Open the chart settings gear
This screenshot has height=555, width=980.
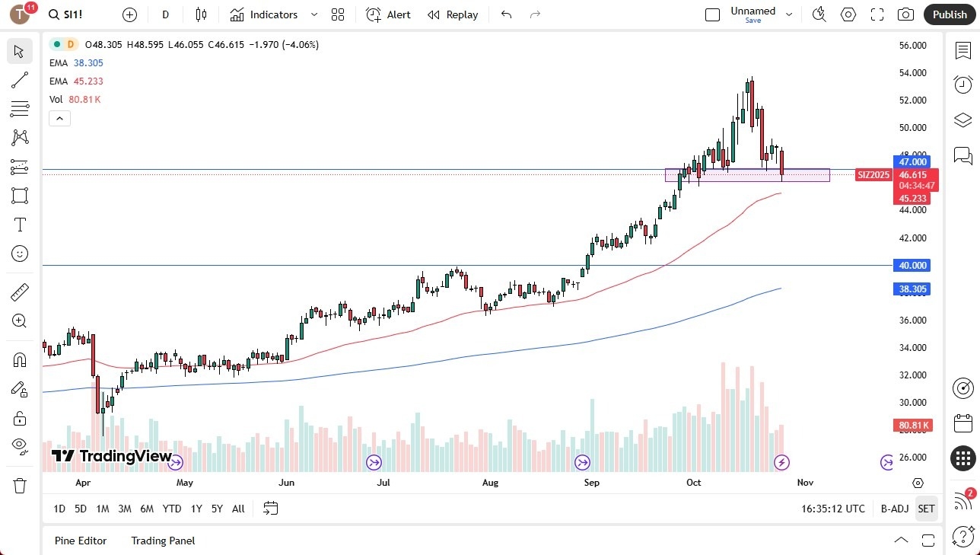point(848,14)
